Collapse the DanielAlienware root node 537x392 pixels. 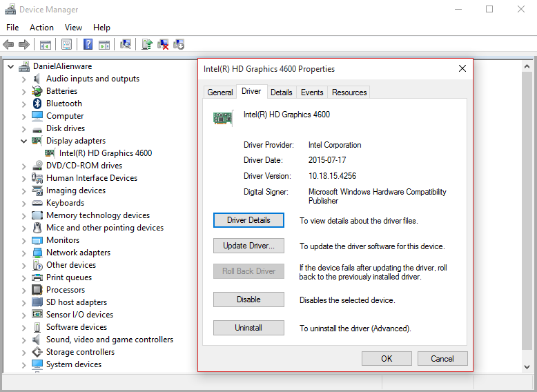10,66
